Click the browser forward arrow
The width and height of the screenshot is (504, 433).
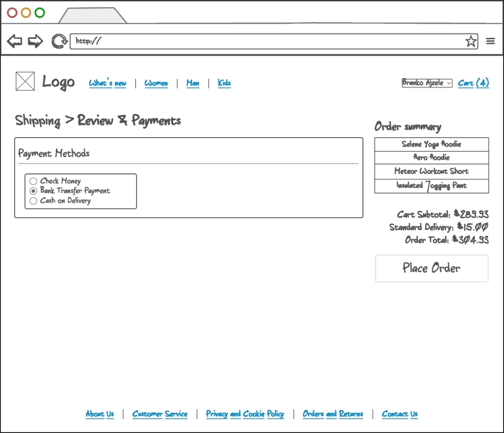coord(34,41)
